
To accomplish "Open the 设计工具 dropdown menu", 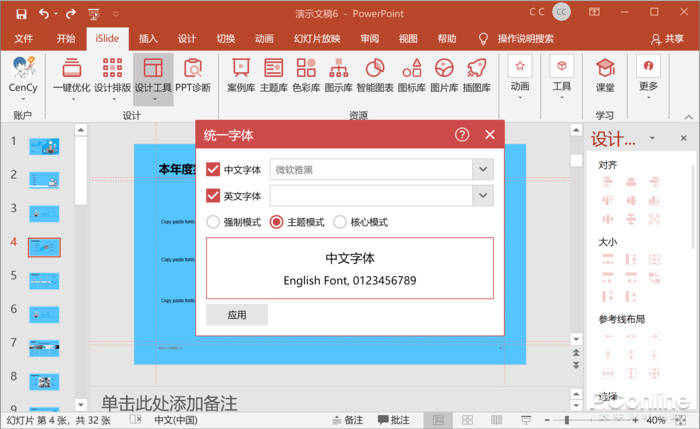I will (153, 75).
